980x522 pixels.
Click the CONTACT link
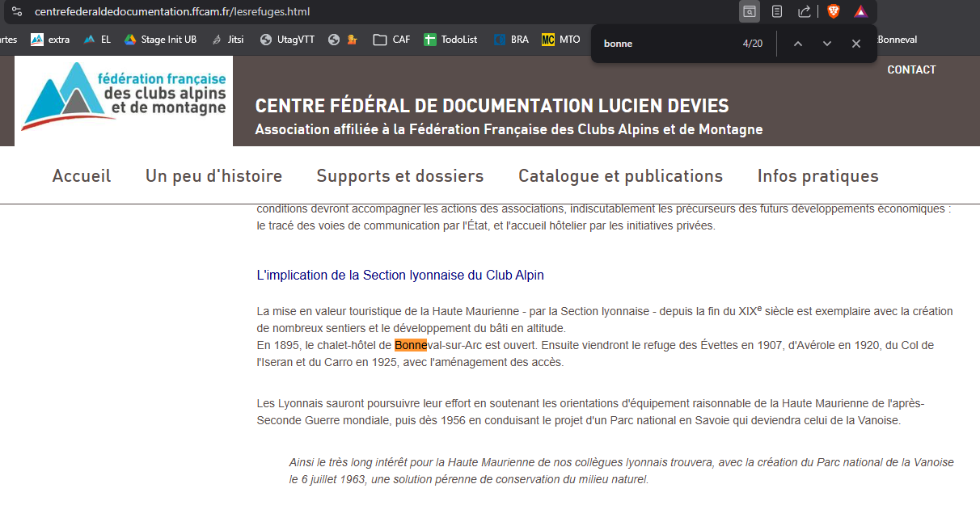pos(911,69)
